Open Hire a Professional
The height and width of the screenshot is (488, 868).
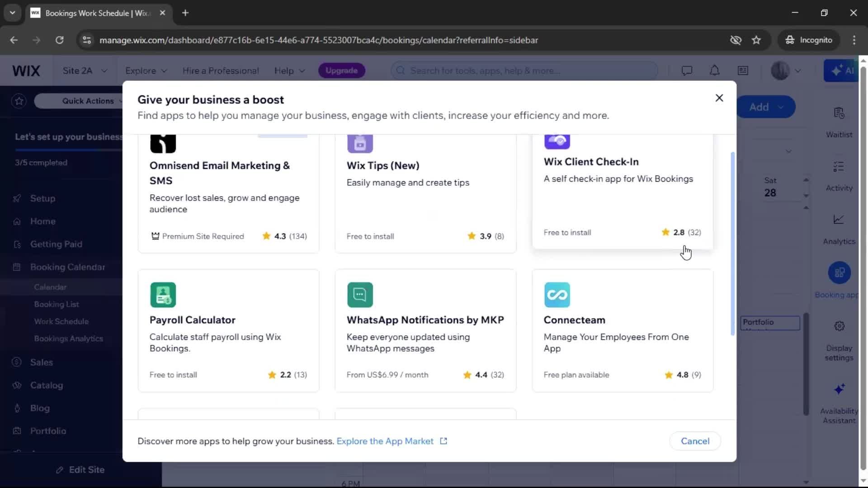[x=221, y=71]
